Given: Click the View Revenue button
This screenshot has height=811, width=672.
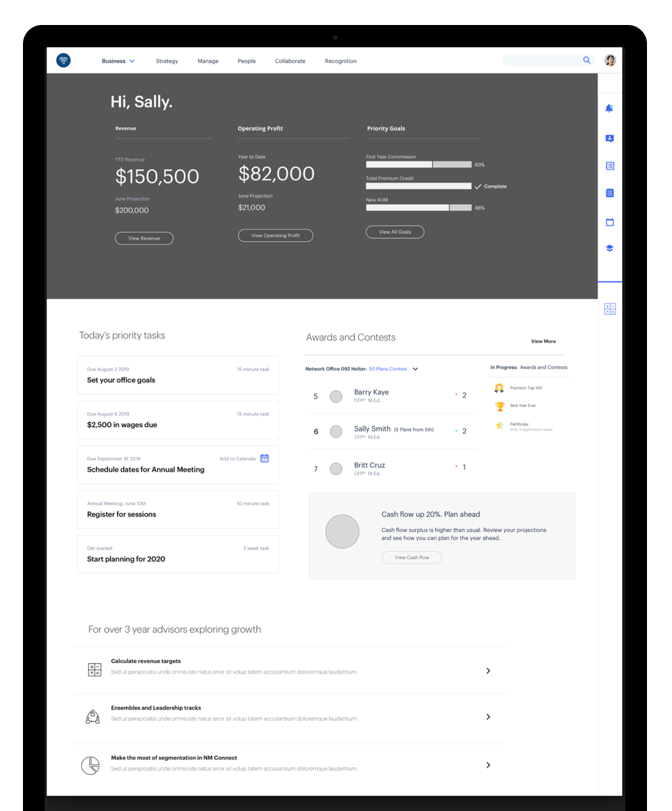Looking at the screenshot, I should tap(144, 238).
